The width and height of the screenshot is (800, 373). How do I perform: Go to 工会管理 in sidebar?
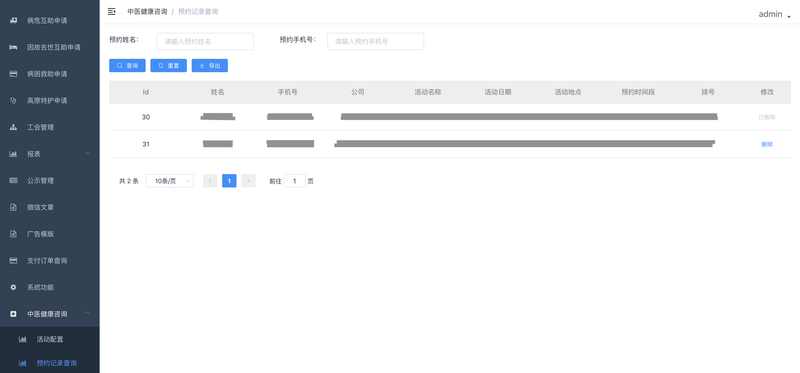click(49, 128)
